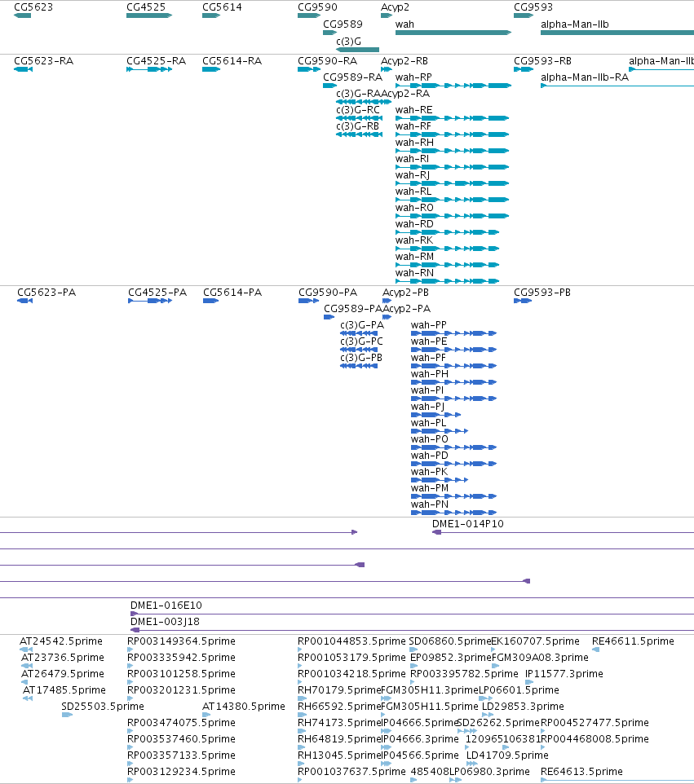Click EST RP001037637.5prime
This screenshot has width=694, height=784.
point(351,772)
